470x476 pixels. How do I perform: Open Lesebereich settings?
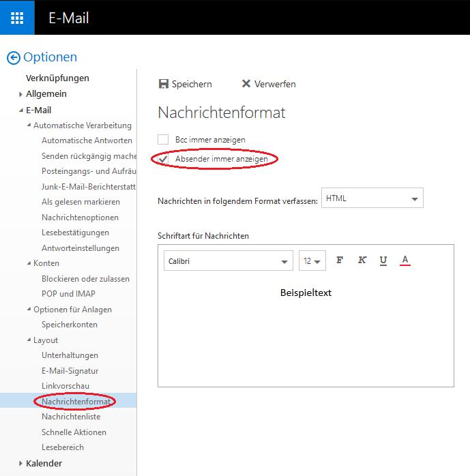click(63, 447)
